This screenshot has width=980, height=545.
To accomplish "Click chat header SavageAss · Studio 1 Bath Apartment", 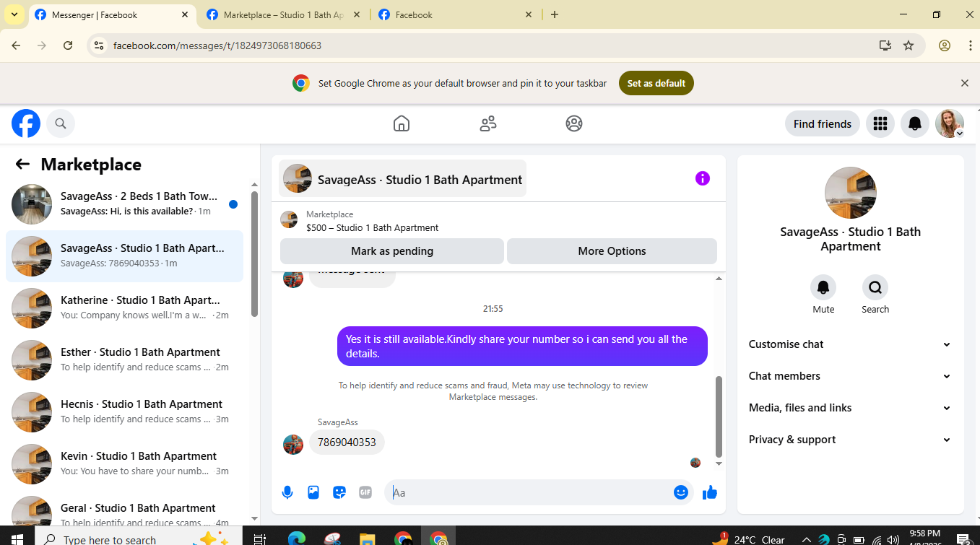I will pos(402,179).
